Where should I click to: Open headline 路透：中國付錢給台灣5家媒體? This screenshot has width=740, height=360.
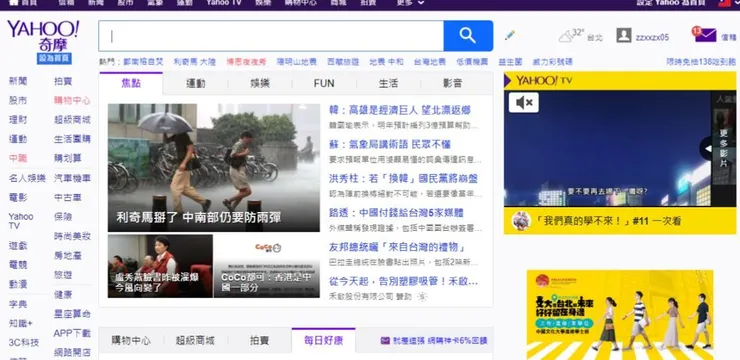tap(396, 213)
